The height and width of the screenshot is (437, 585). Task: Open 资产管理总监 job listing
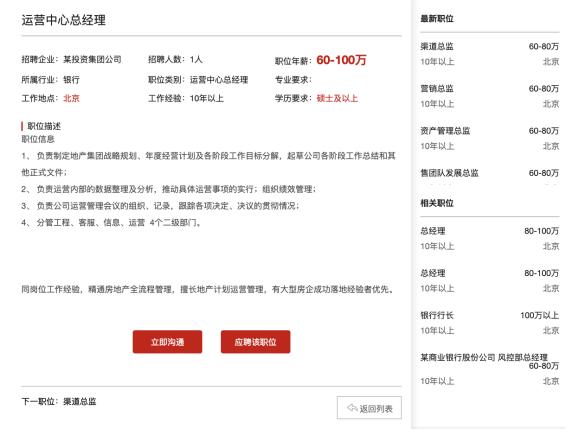tap(445, 131)
